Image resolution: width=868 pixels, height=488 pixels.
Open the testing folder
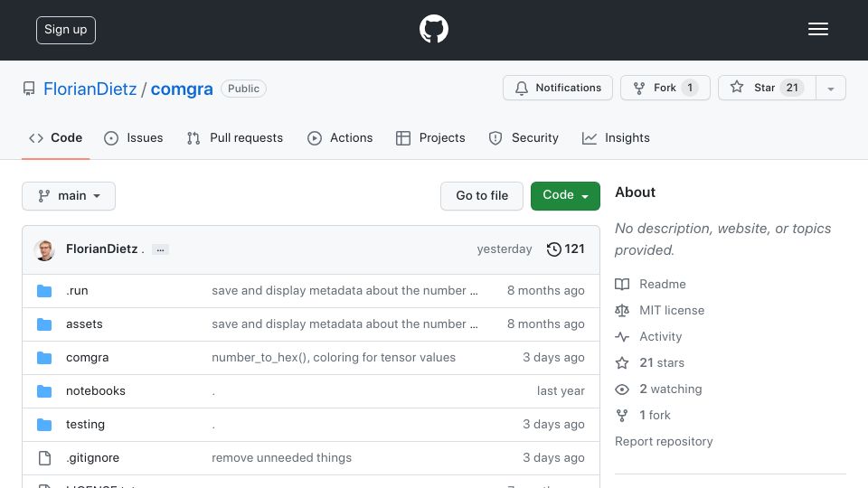85,425
